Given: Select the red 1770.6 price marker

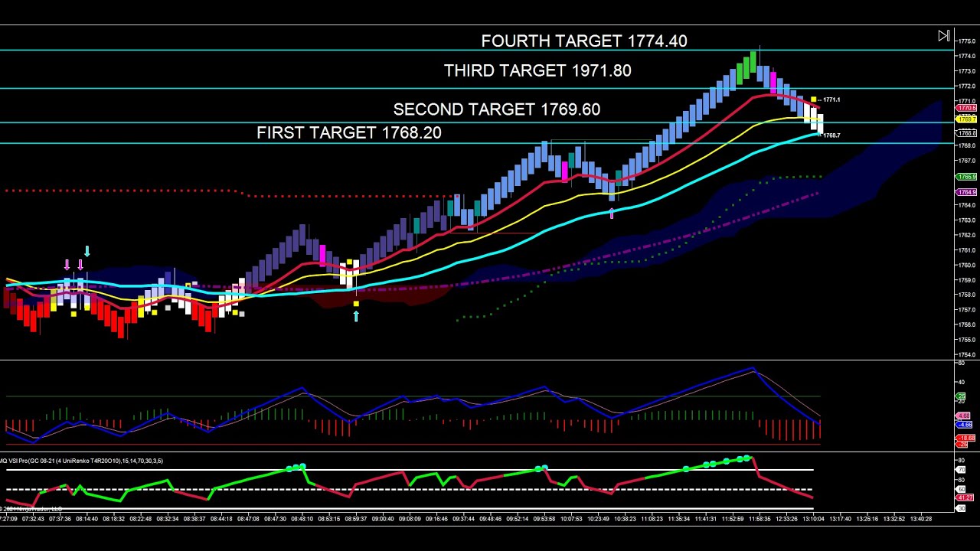Looking at the screenshot, I should [965, 107].
